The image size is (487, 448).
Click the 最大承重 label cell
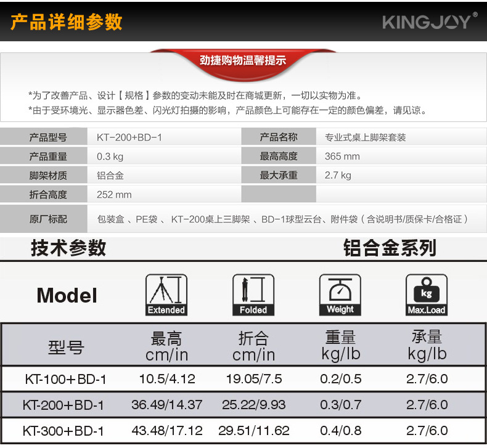[279, 175]
